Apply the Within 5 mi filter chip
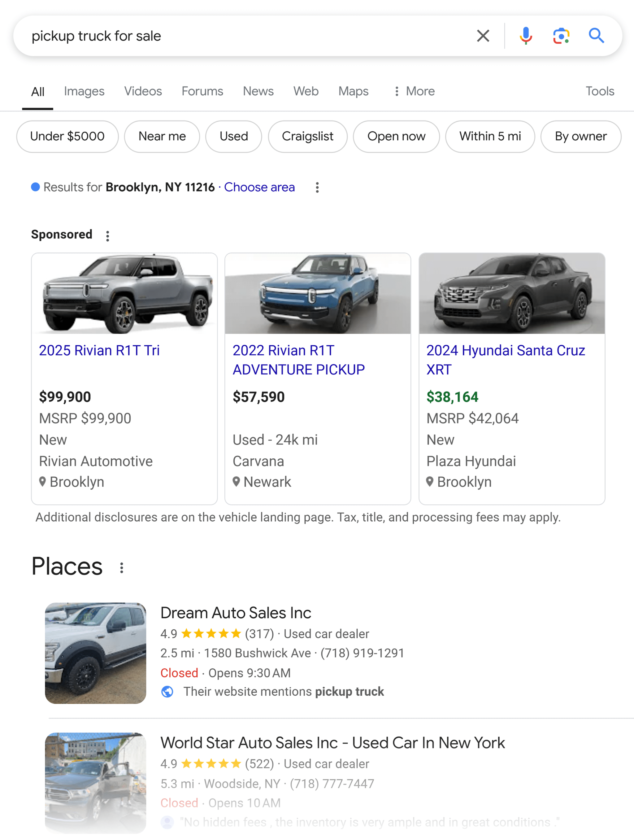This screenshot has height=840, width=634. (490, 136)
